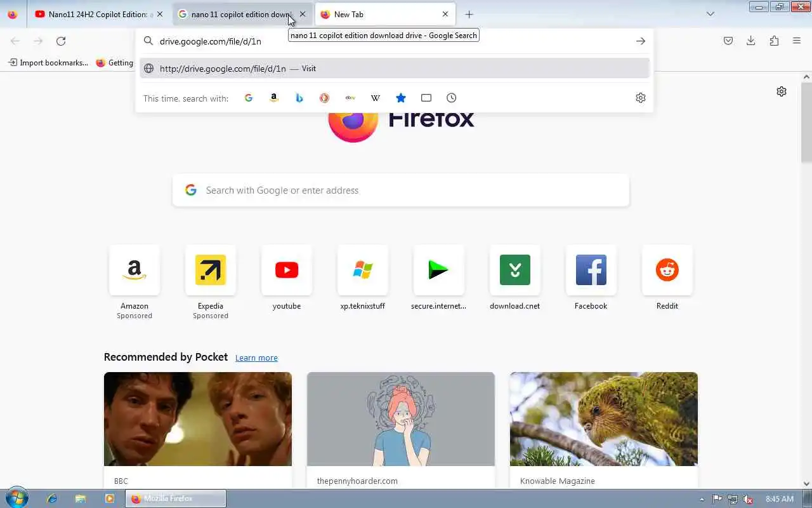Launch Windows Media Player from taskbar
Image resolution: width=812 pixels, height=508 pixels.
[x=109, y=499]
